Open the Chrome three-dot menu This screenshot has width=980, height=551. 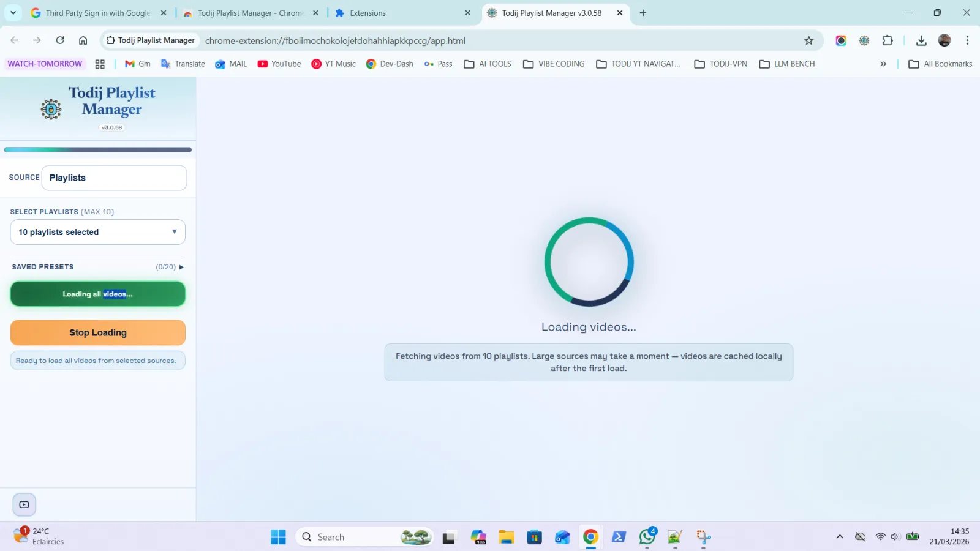[967, 40]
